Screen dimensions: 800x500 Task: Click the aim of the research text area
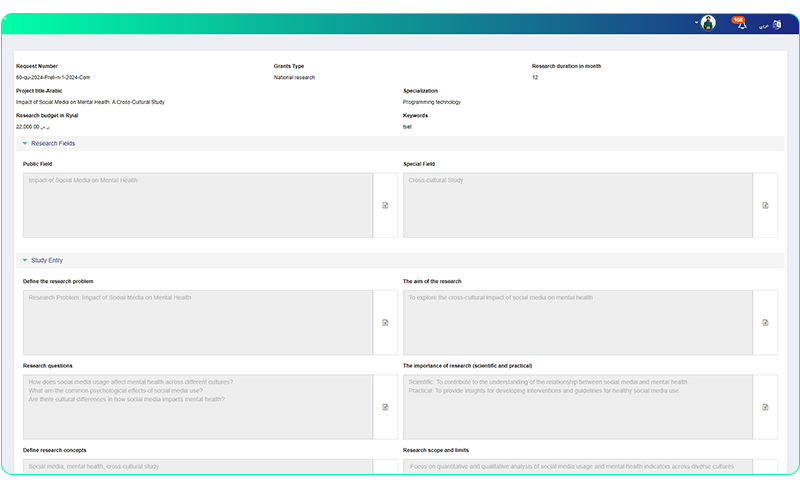pyautogui.click(x=577, y=322)
